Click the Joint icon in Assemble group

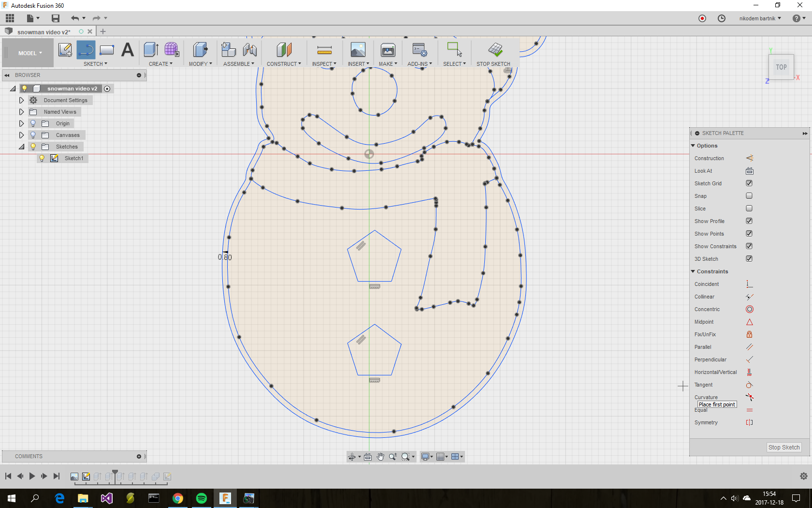[x=250, y=49]
